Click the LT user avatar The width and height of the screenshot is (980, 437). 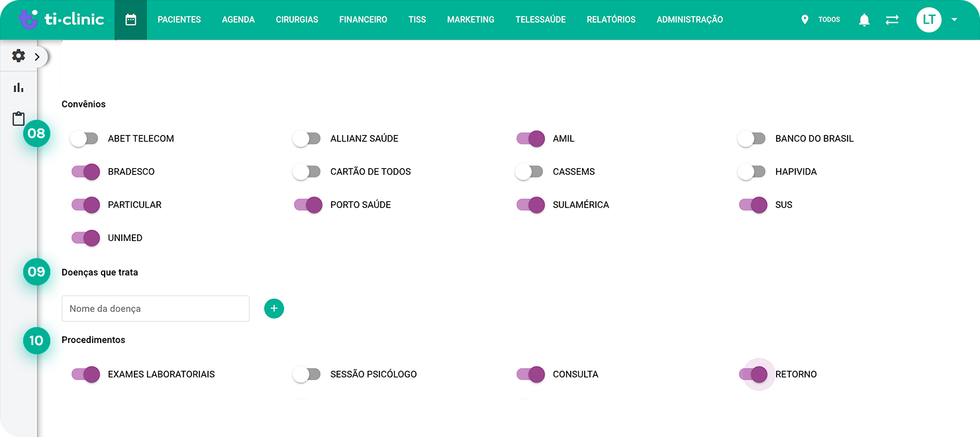point(929,20)
